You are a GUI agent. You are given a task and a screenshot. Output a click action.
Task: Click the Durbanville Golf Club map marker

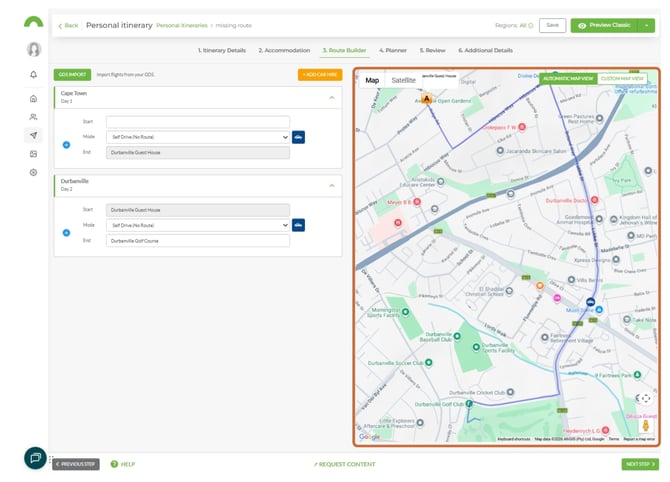click(469, 403)
